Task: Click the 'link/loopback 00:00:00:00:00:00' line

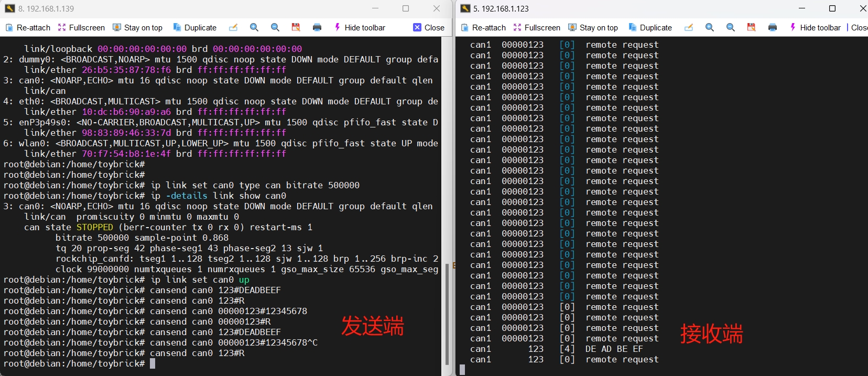Action: 163,49
